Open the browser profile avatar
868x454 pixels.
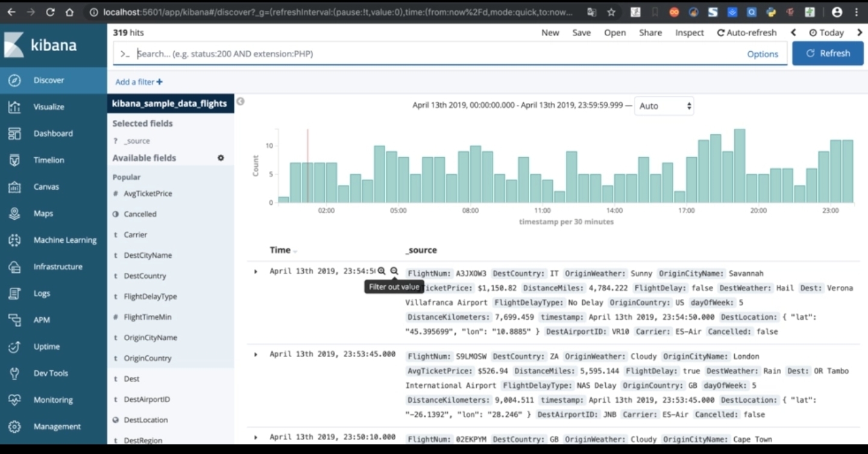[x=837, y=12]
